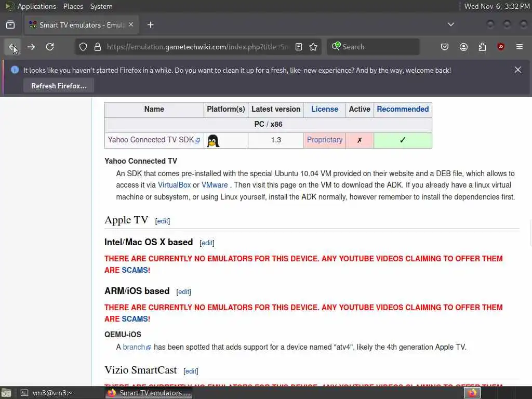This screenshot has width=532, height=399.
Task: Open the Firefox application menu
Action: (520, 47)
